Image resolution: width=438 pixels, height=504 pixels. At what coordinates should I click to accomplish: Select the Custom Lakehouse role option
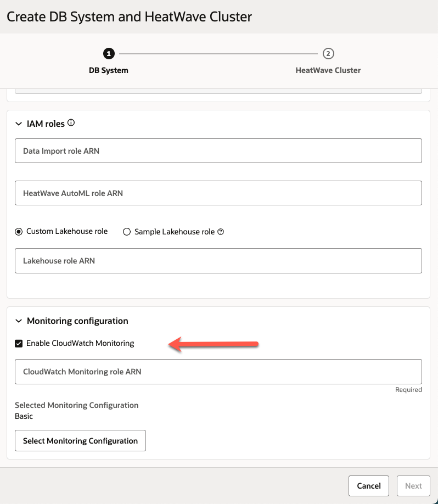(x=19, y=231)
